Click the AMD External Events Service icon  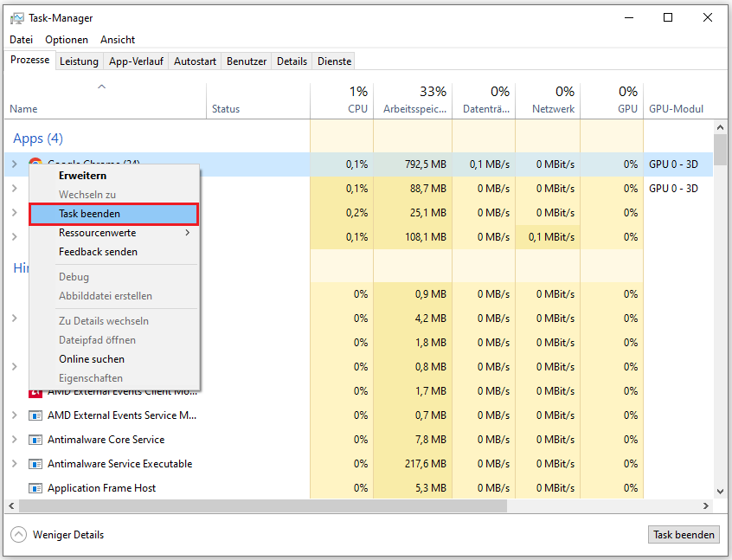[35, 415]
